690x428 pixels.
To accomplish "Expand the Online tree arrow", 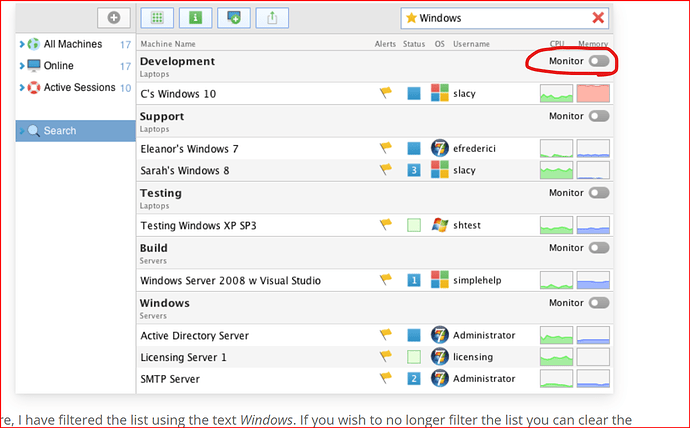I will pyautogui.click(x=22, y=66).
